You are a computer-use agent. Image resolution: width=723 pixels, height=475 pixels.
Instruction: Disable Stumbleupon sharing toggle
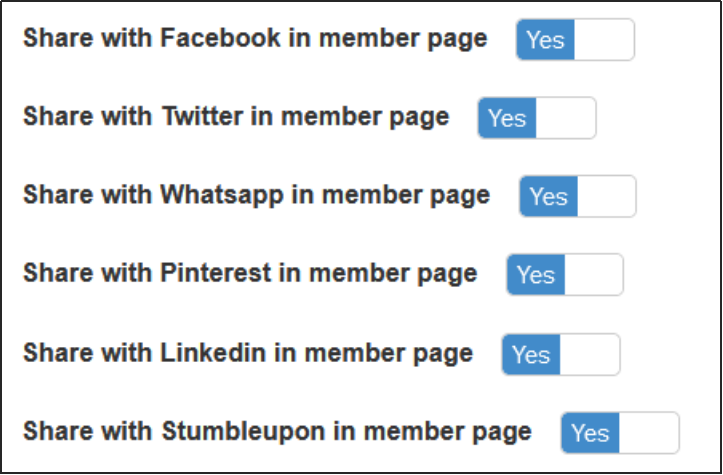pos(620,432)
